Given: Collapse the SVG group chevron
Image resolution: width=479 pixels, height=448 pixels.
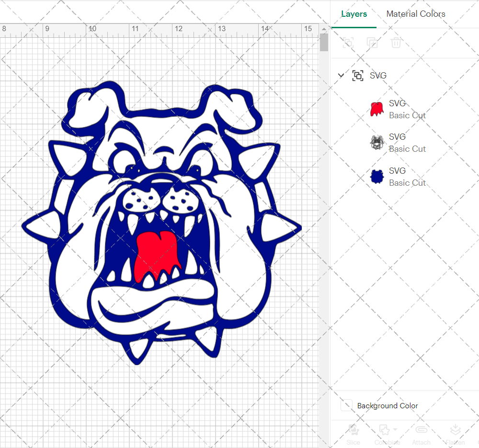Looking at the screenshot, I should coord(341,75).
